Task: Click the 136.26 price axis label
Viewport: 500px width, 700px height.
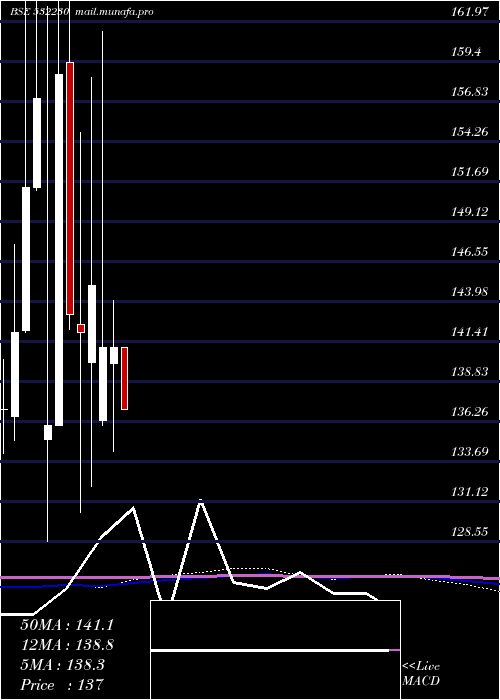Action: [x=470, y=412]
